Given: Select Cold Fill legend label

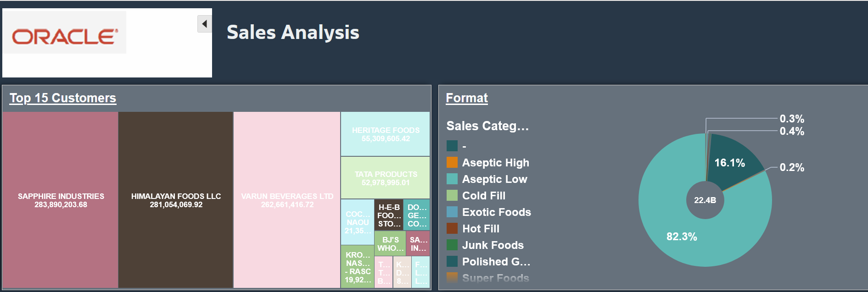Looking at the screenshot, I should pos(484,196).
